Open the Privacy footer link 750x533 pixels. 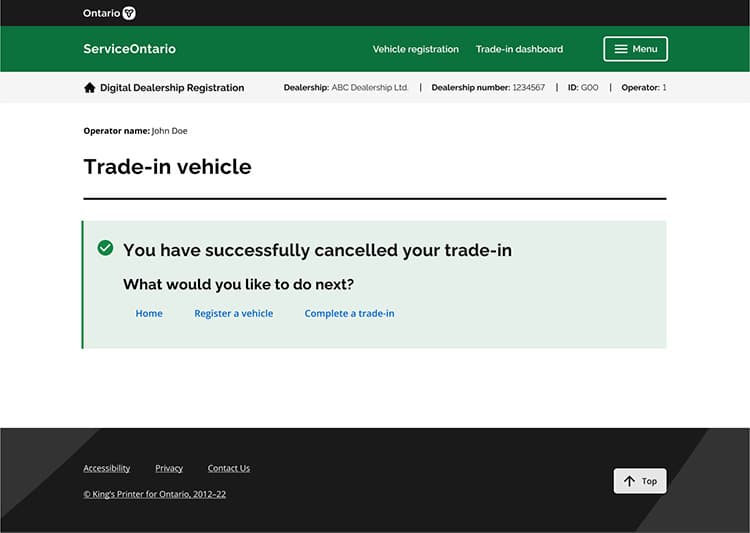pos(169,468)
